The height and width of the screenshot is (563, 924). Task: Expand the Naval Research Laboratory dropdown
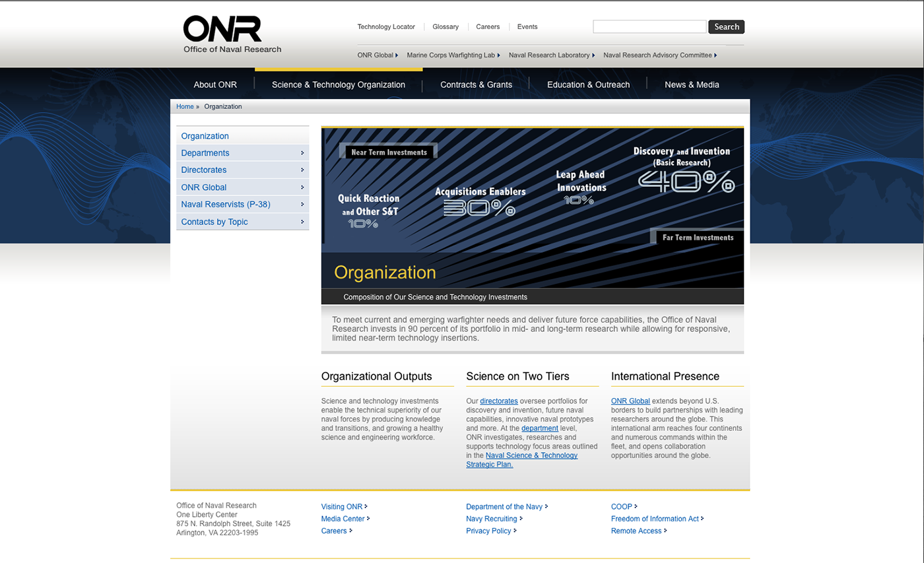(552, 55)
